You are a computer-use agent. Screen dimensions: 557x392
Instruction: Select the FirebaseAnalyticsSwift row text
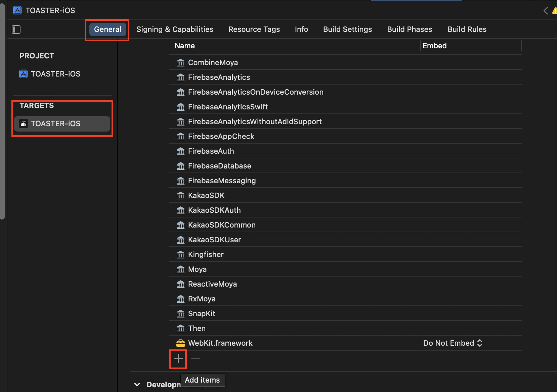[228, 107]
